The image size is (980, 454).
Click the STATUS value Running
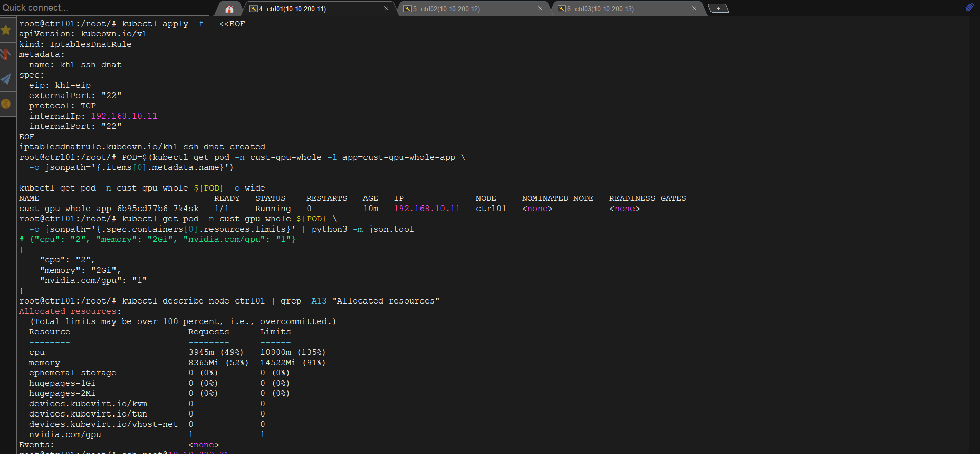[273, 209]
